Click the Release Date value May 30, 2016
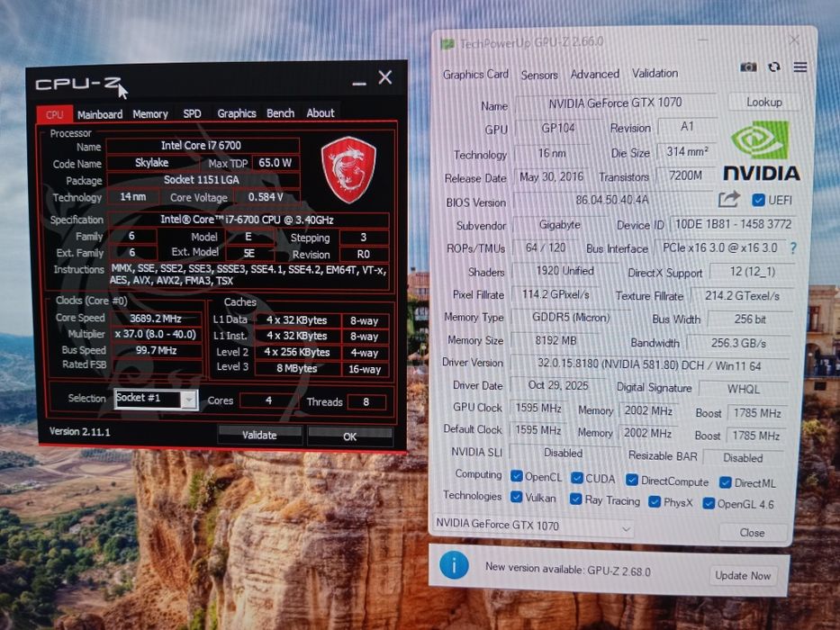This screenshot has width=840, height=630. [552, 177]
